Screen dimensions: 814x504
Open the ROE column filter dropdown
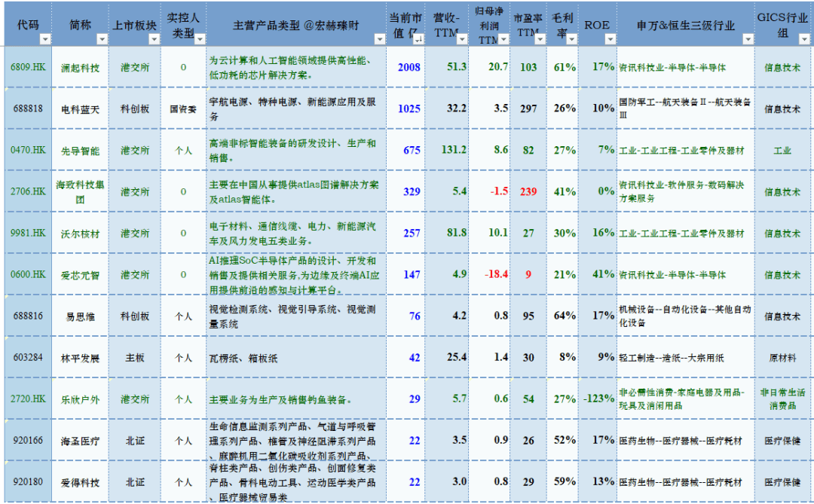[x=608, y=39]
